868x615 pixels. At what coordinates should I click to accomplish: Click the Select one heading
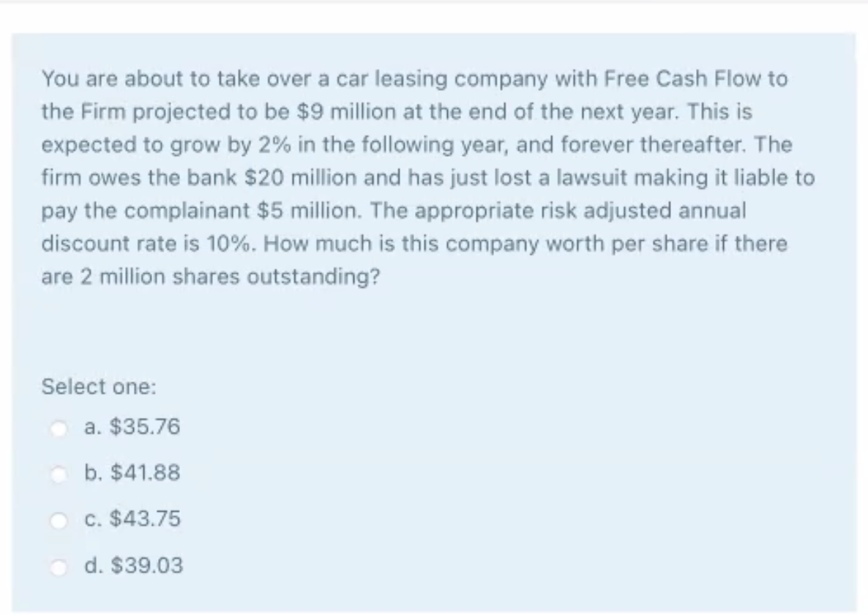(x=98, y=387)
